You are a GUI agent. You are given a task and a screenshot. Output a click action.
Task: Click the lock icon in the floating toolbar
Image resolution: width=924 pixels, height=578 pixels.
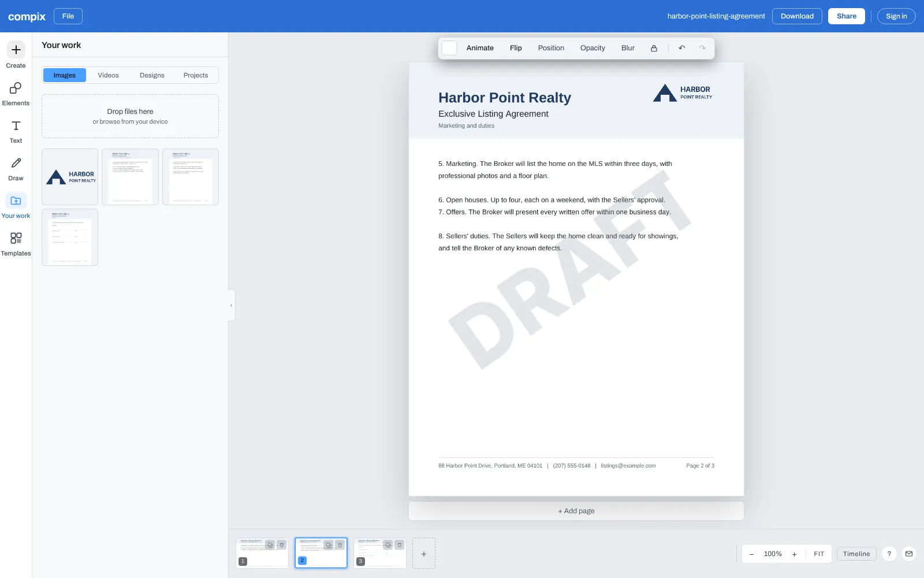tap(654, 48)
